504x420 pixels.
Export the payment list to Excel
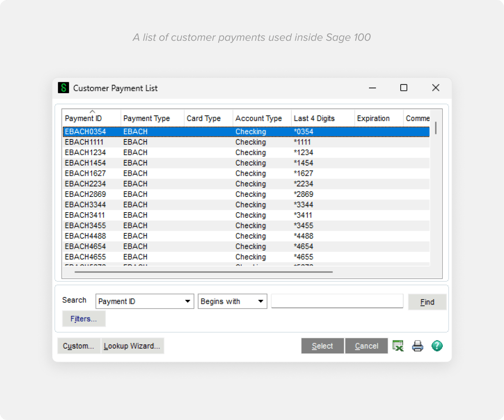point(398,346)
